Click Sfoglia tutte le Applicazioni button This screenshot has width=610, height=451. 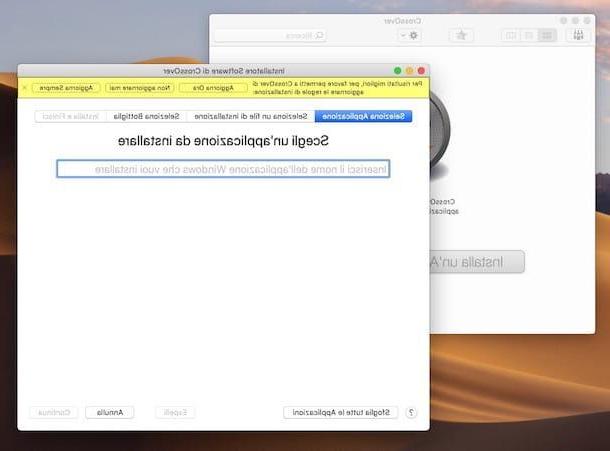(x=341, y=412)
